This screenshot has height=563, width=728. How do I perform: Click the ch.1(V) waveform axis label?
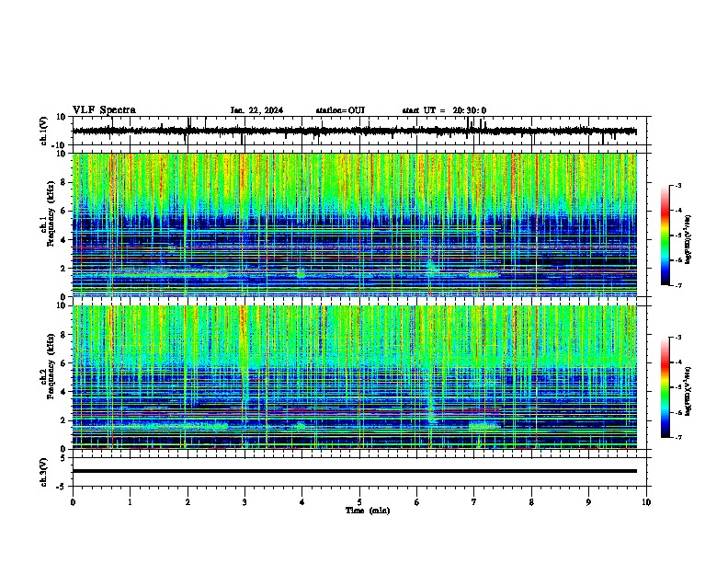tap(43, 131)
